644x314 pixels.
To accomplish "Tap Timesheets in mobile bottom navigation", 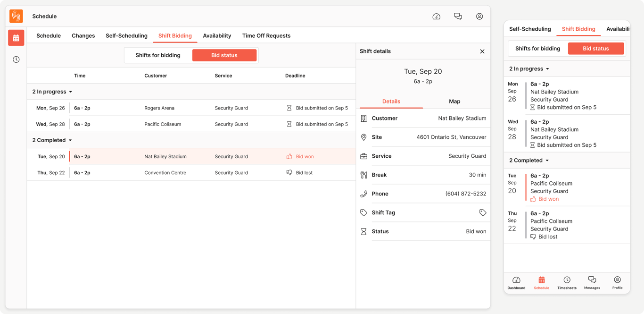I will [567, 283].
